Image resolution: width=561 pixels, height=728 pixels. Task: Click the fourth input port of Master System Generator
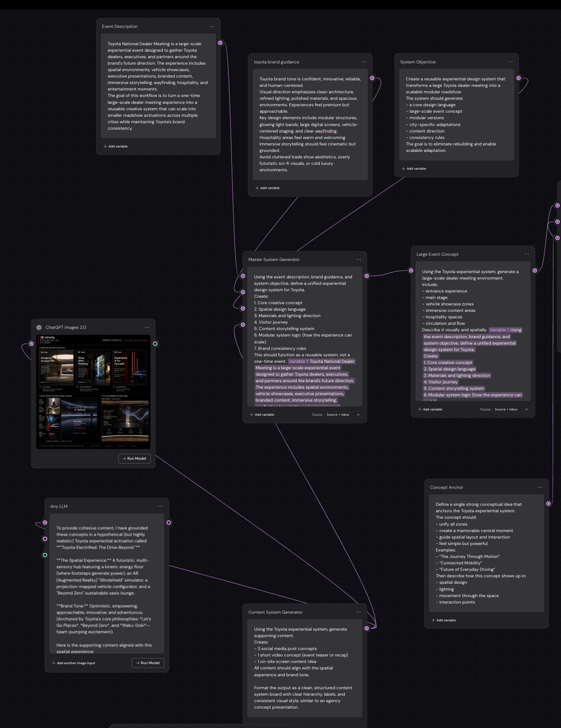click(x=243, y=325)
